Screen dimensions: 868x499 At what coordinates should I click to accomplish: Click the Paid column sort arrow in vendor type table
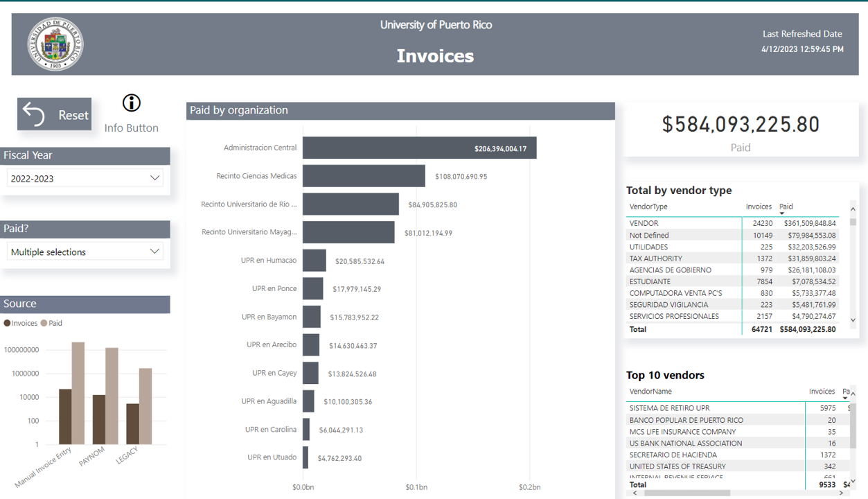point(782,213)
